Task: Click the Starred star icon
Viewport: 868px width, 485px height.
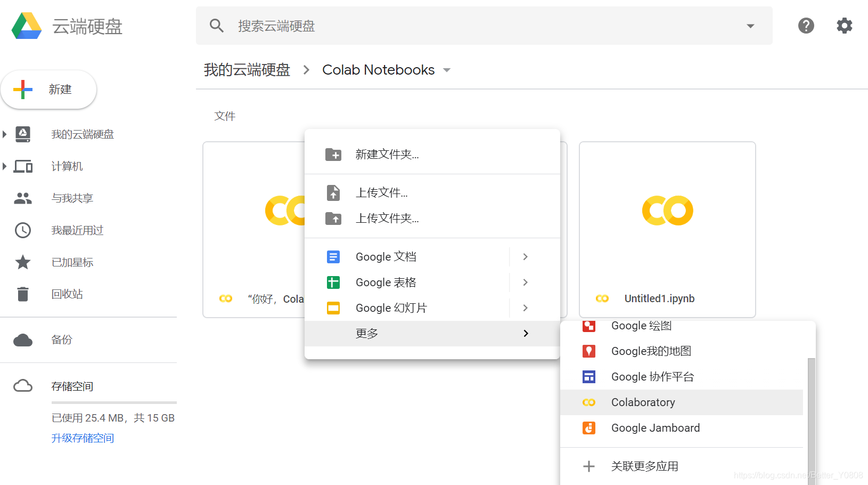Action: pyautogui.click(x=23, y=262)
